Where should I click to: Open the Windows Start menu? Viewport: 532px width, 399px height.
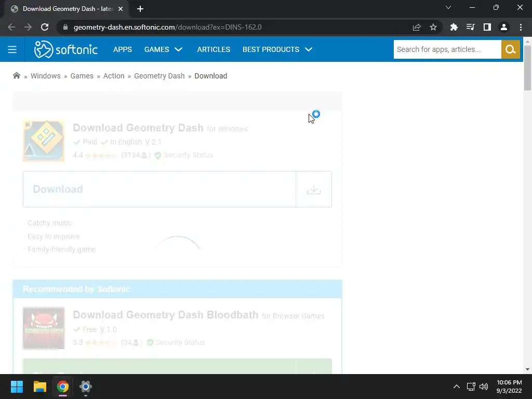pos(17,387)
